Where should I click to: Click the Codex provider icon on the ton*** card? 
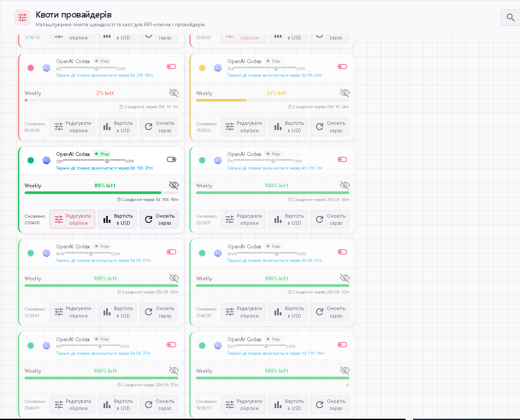[218, 346]
